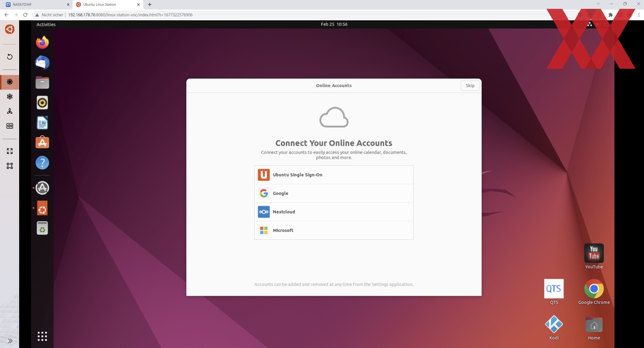Image resolution: width=644 pixels, height=348 pixels.
Task: Open the QTS desktop shortcut
Action: (x=554, y=292)
